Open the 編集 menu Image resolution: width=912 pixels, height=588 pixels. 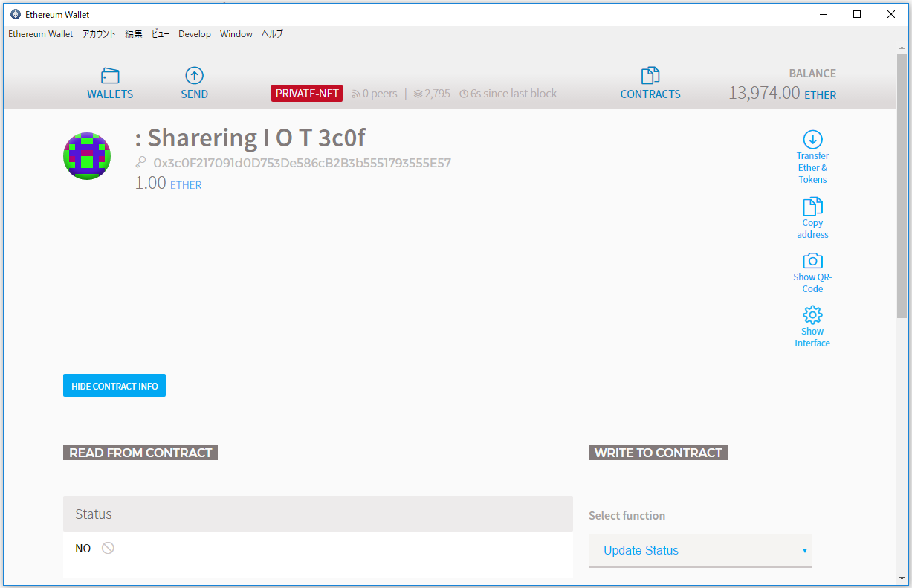coord(134,34)
